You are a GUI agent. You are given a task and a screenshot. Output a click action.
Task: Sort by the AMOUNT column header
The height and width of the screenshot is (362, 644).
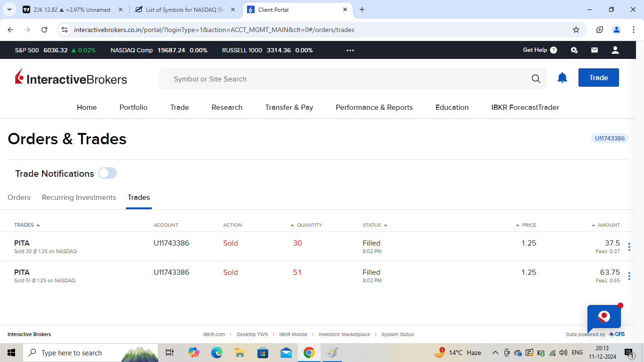click(606, 225)
